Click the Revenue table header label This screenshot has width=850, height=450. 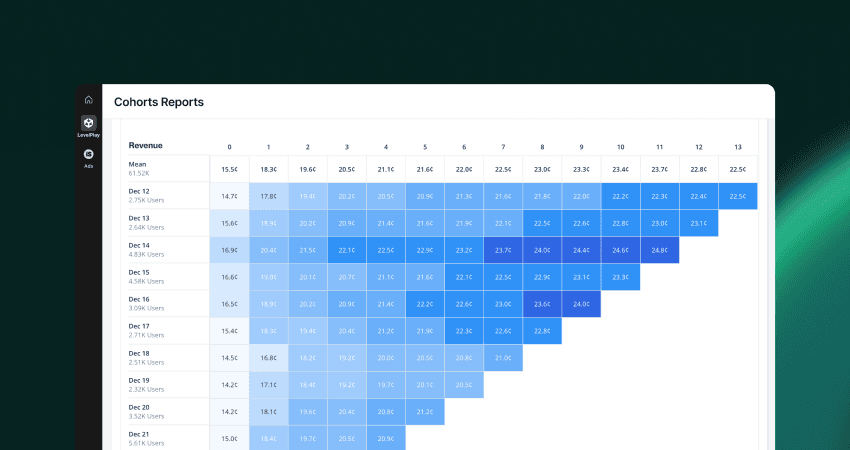pos(146,146)
